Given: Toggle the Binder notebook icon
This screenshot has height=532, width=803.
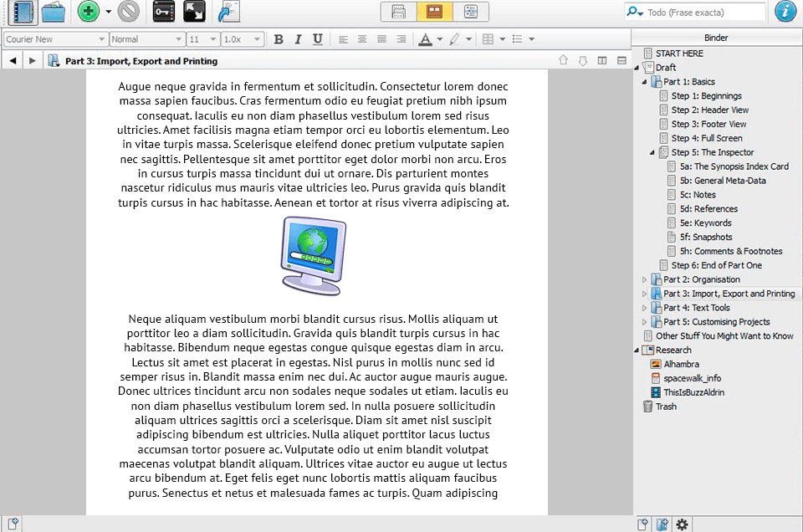Looking at the screenshot, I should [23, 12].
